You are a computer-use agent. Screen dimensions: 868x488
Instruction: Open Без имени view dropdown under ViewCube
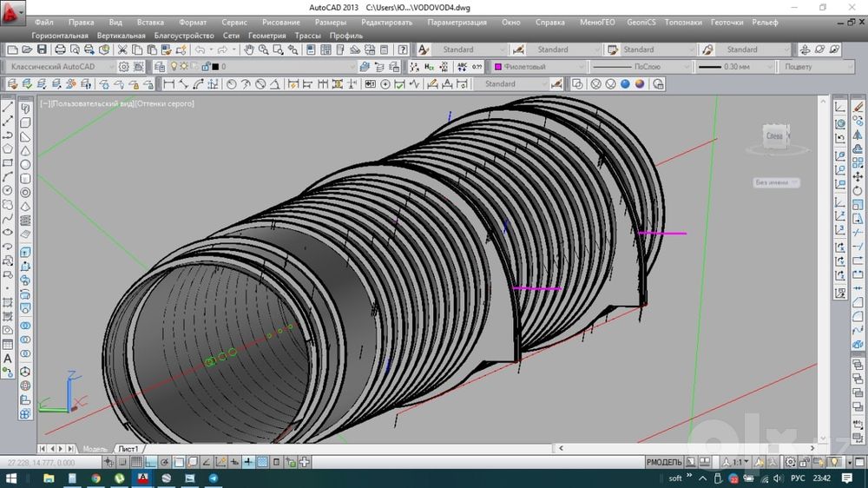775,182
